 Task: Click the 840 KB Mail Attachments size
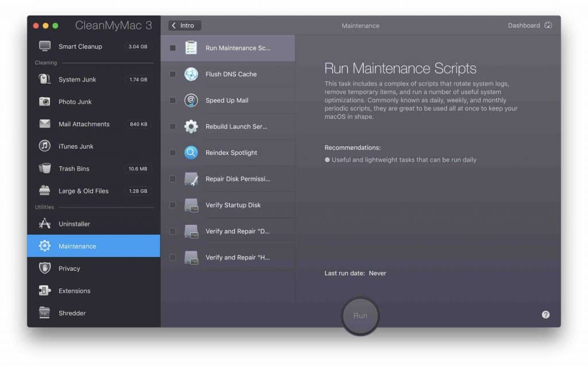138,124
